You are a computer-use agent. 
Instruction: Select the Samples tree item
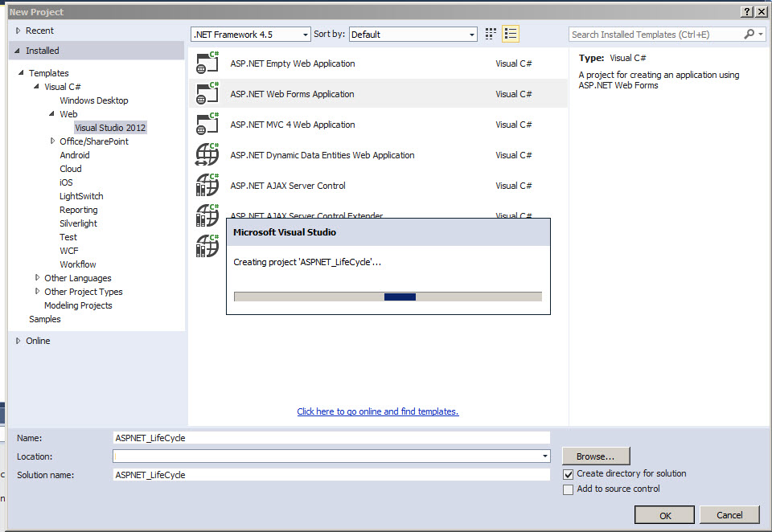tap(45, 319)
